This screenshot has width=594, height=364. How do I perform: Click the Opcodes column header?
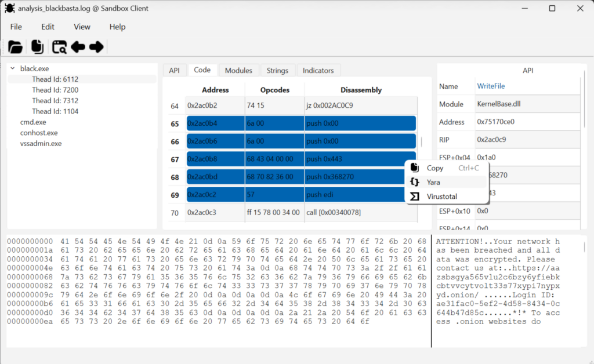click(274, 90)
